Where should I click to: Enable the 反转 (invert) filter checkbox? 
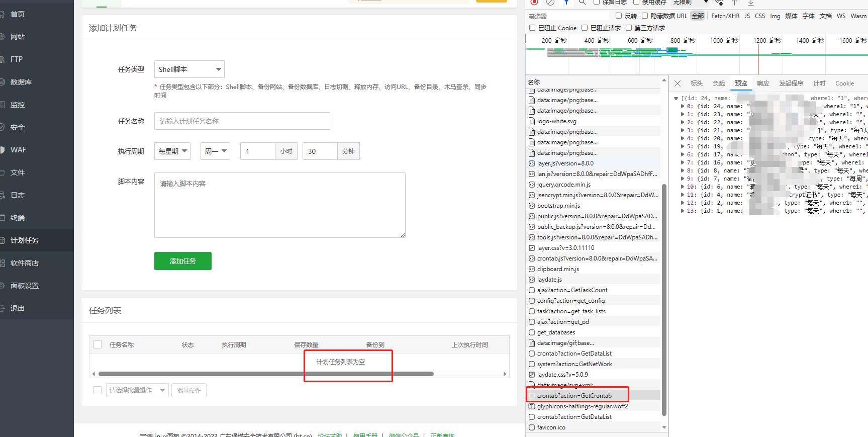click(x=619, y=16)
